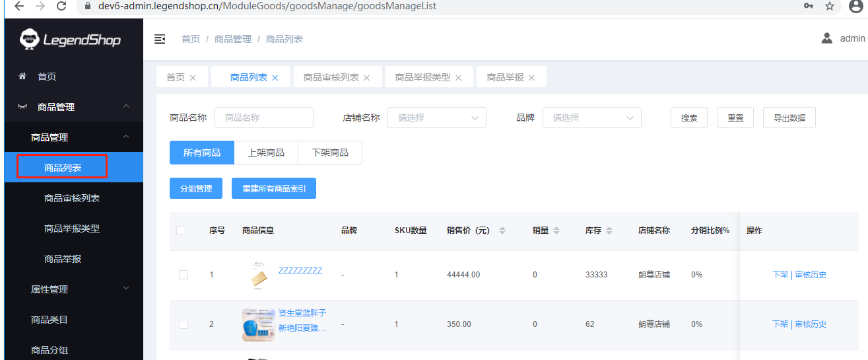The image size is (868, 360).
Task: Click the home icon beside 首页 in sidebar
Action: (x=22, y=77)
